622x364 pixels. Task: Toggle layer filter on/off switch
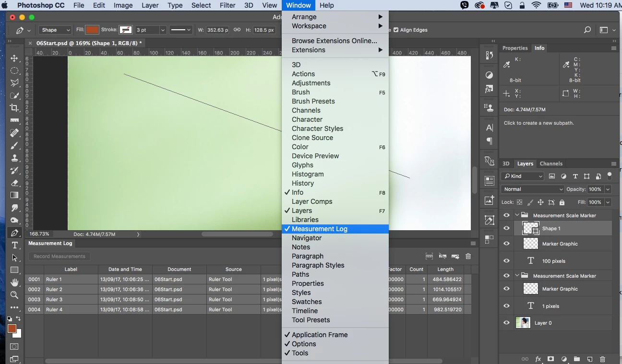[610, 176]
